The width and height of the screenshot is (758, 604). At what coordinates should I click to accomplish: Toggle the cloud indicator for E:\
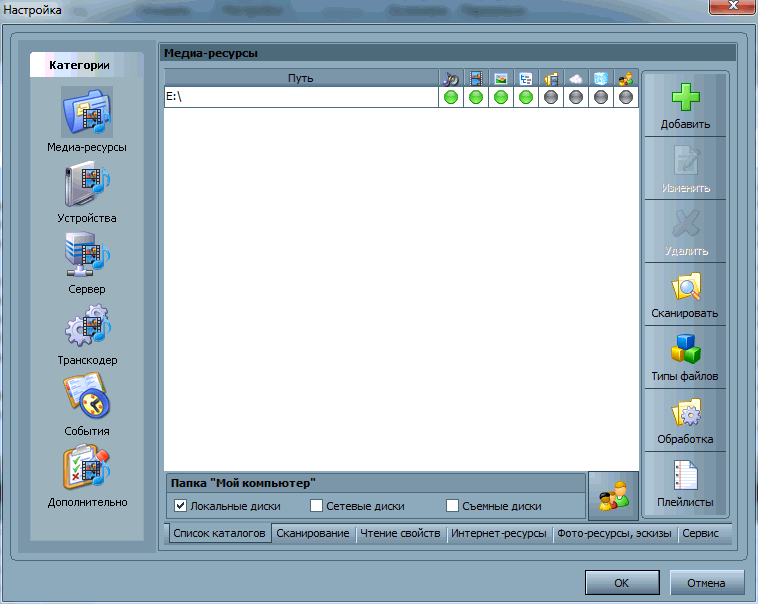[576, 97]
